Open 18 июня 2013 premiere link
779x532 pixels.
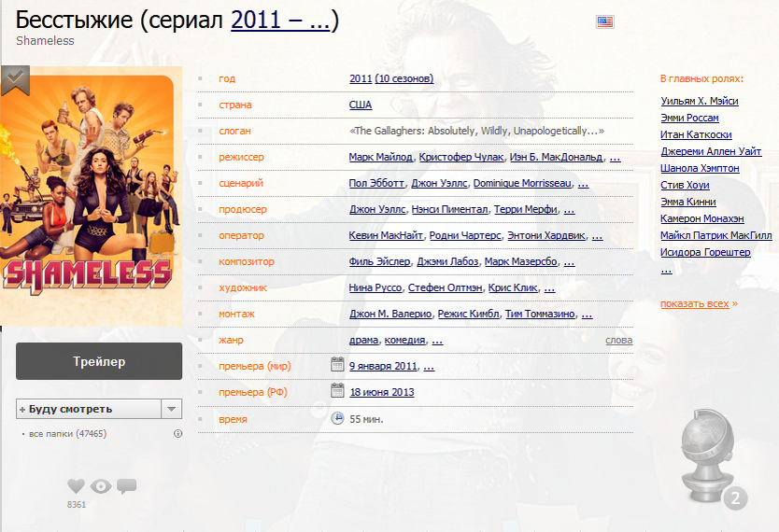click(x=381, y=392)
